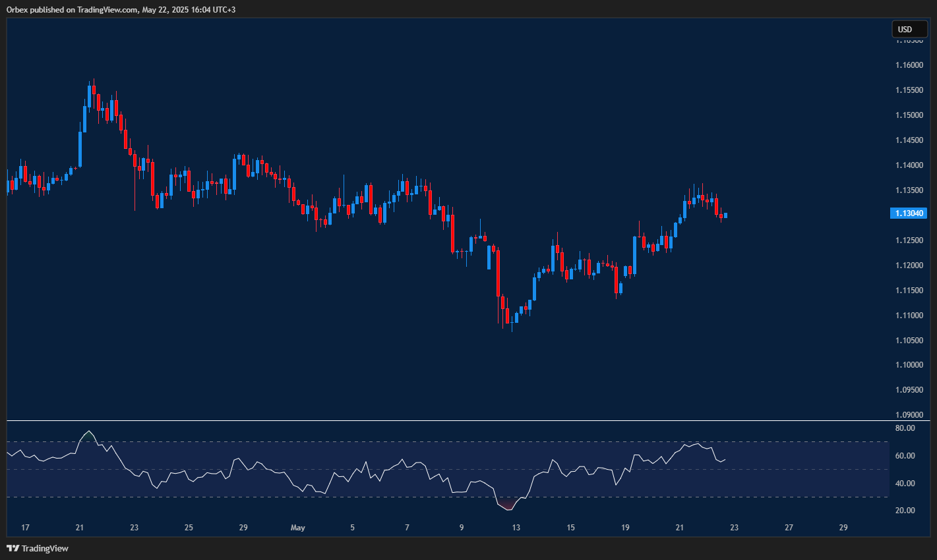Click the date 13 on time axis
The height and width of the screenshot is (560, 937).
click(x=516, y=528)
